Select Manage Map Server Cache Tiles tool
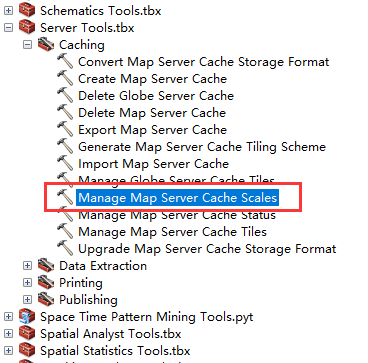Image resolution: width=368 pixels, height=363 pixels. [x=172, y=232]
